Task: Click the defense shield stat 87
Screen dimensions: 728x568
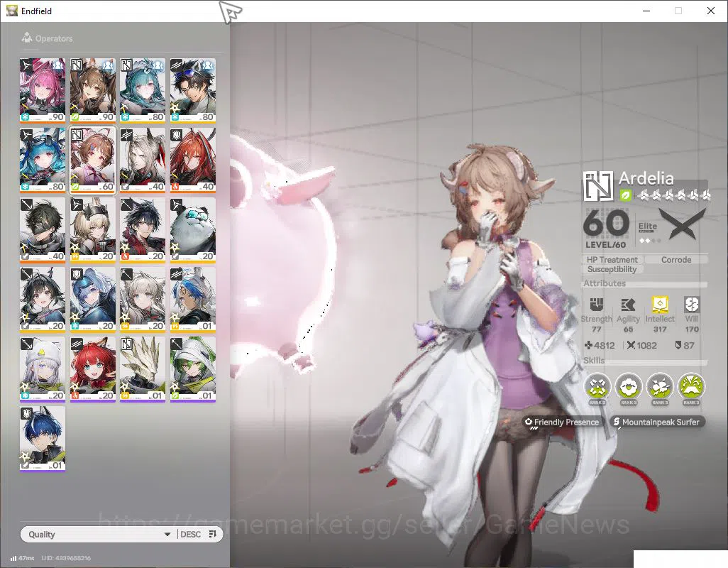Action: click(x=685, y=345)
